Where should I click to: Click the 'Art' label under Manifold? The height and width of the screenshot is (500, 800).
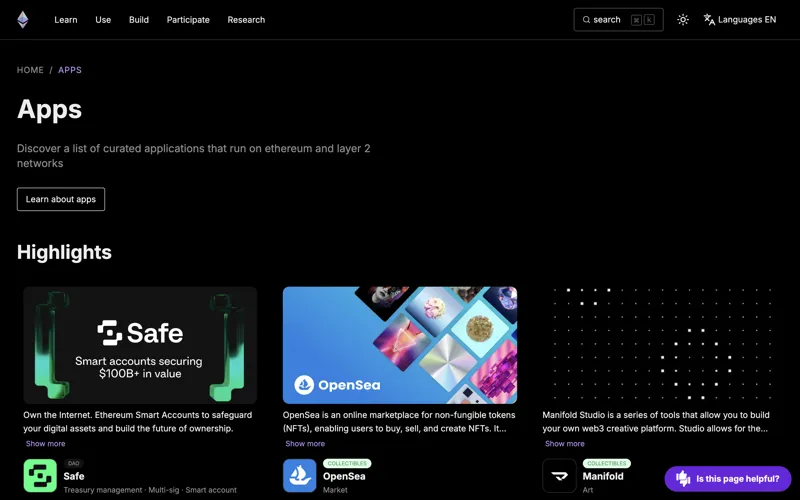(x=588, y=490)
